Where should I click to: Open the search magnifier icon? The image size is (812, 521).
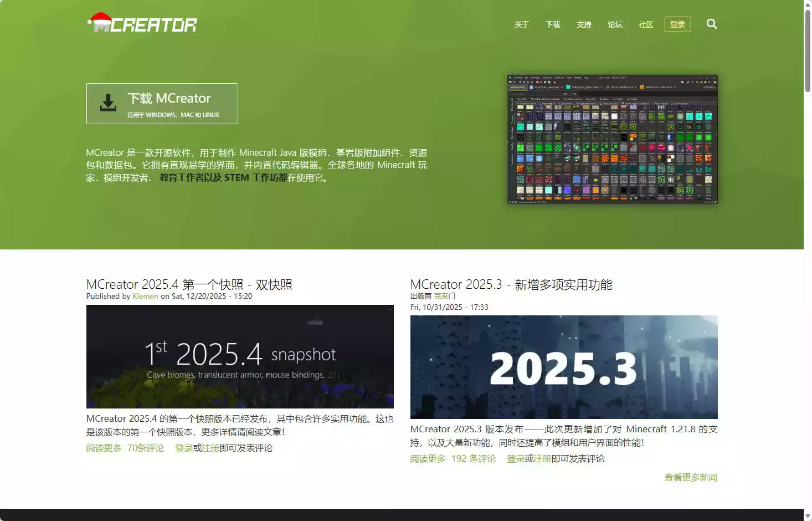point(712,24)
